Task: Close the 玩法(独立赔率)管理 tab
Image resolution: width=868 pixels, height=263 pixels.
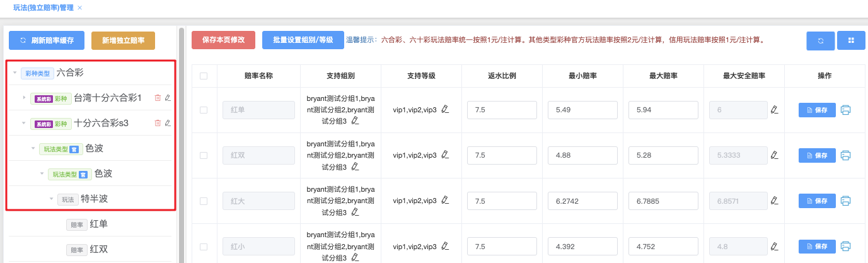Action: click(79, 8)
